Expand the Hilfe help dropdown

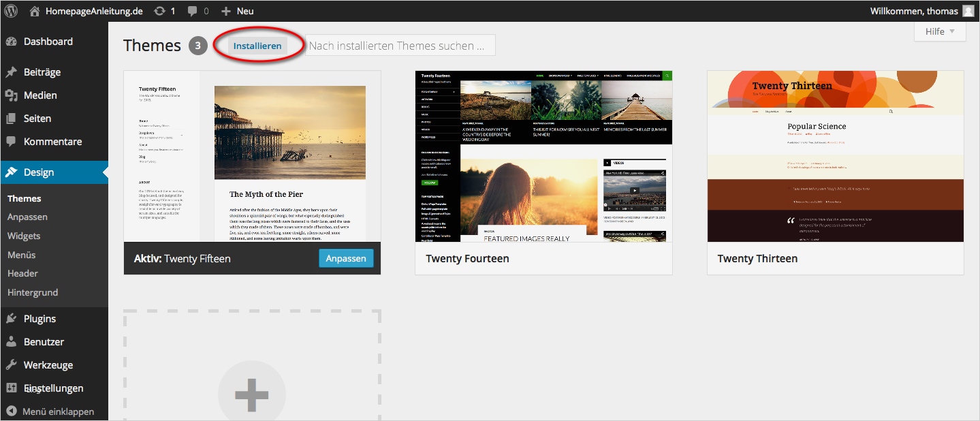940,31
